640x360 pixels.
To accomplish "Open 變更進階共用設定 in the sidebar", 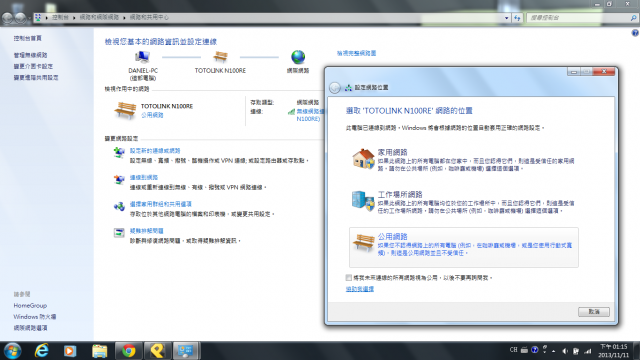I will tap(36, 77).
